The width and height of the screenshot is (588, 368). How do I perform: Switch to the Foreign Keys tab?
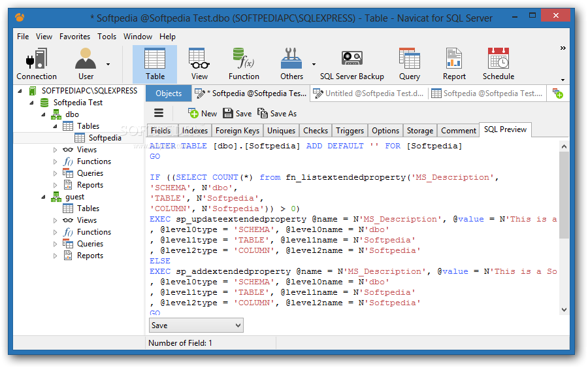click(237, 131)
